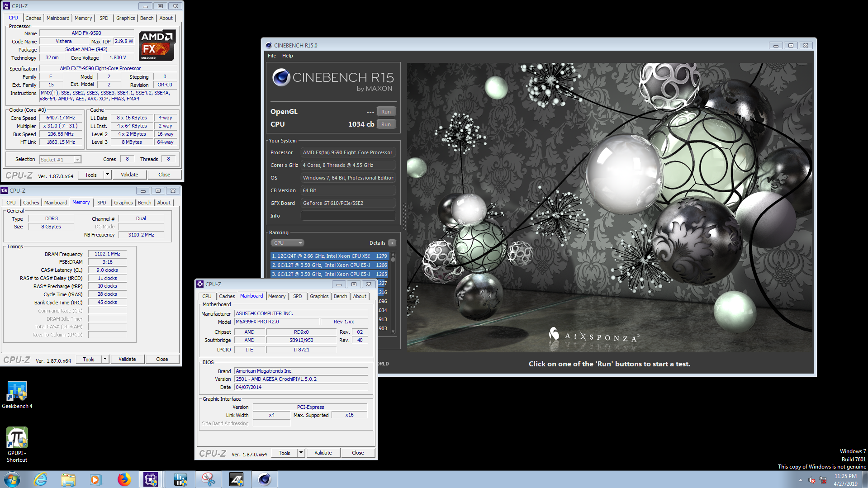Click Tools in the Mainboard CPU-Z window
Viewport: 868px width, 488px height.
(x=285, y=453)
